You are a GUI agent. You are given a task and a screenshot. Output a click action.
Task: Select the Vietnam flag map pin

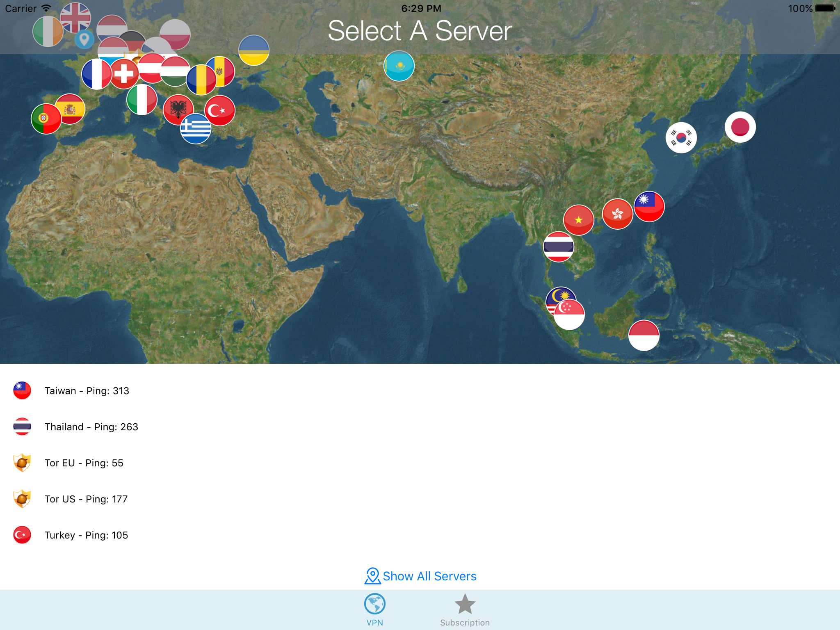(578, 220)
